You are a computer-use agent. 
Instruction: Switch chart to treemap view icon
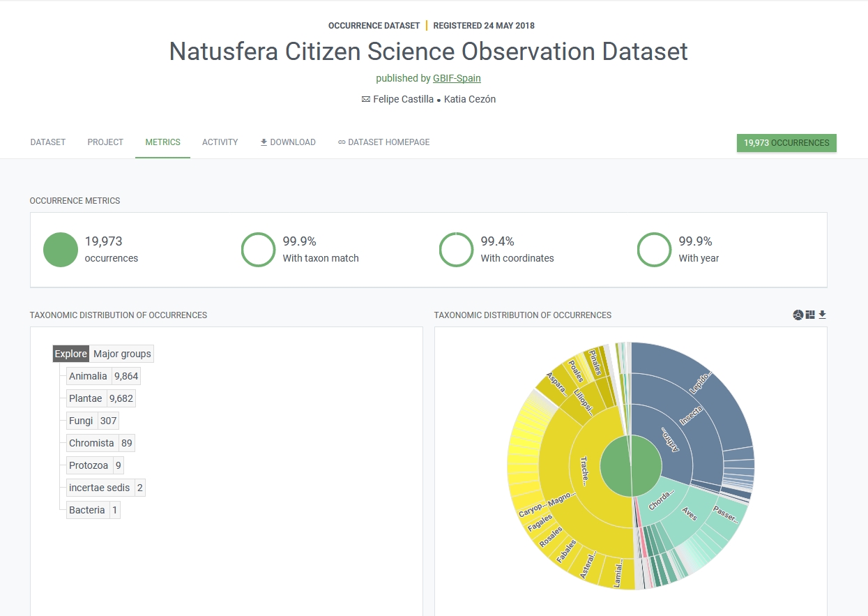click(809, 315)
